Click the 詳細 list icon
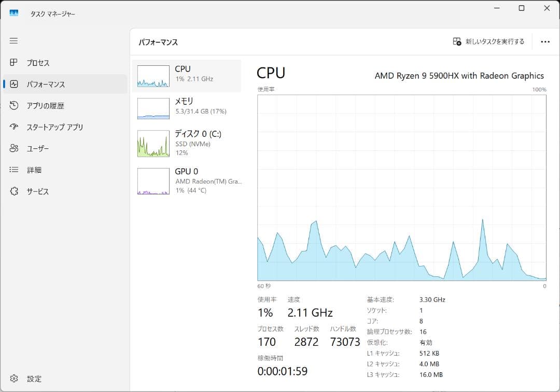 click(14, 170)
